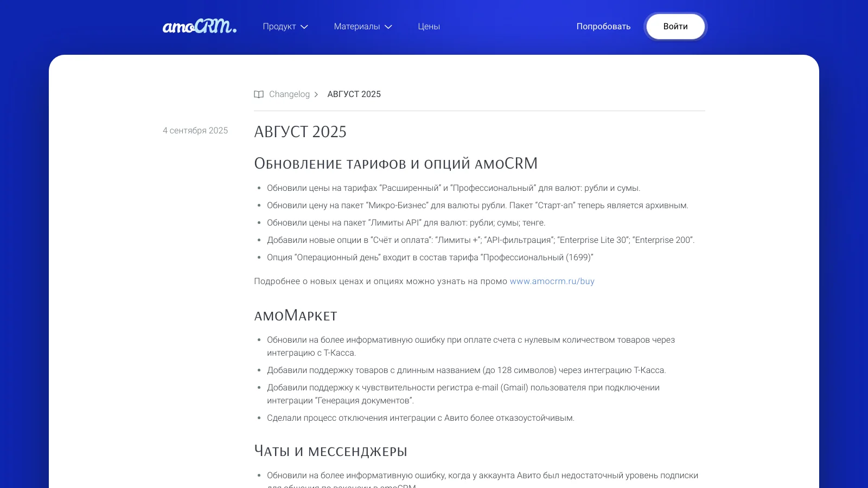Click the АВГУСТ 2025 breadcrumb item
The width and height of the screenshot is (868, 488).
point(354,94)
